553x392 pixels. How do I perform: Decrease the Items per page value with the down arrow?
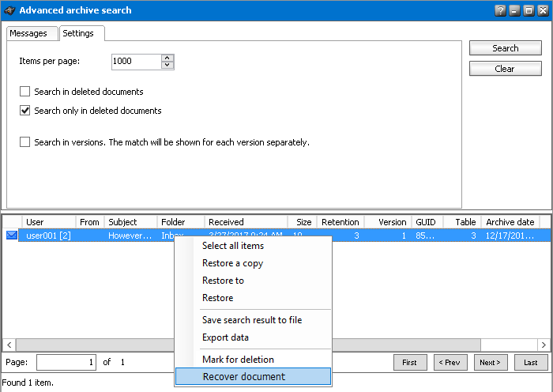(167, 65)
